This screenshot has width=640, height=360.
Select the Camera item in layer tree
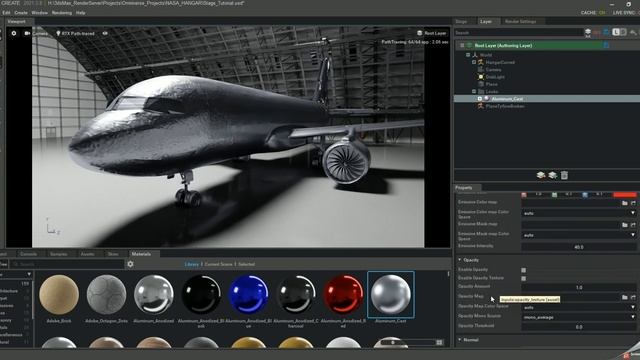pyautogui.click(x=493, y=69)
